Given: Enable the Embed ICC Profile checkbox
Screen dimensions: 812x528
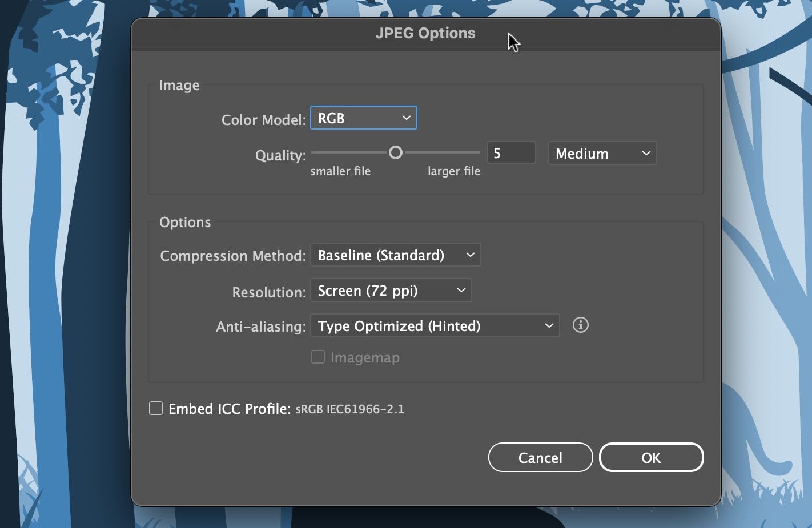Looking at the screenshot, I should (x=156, y=408).
